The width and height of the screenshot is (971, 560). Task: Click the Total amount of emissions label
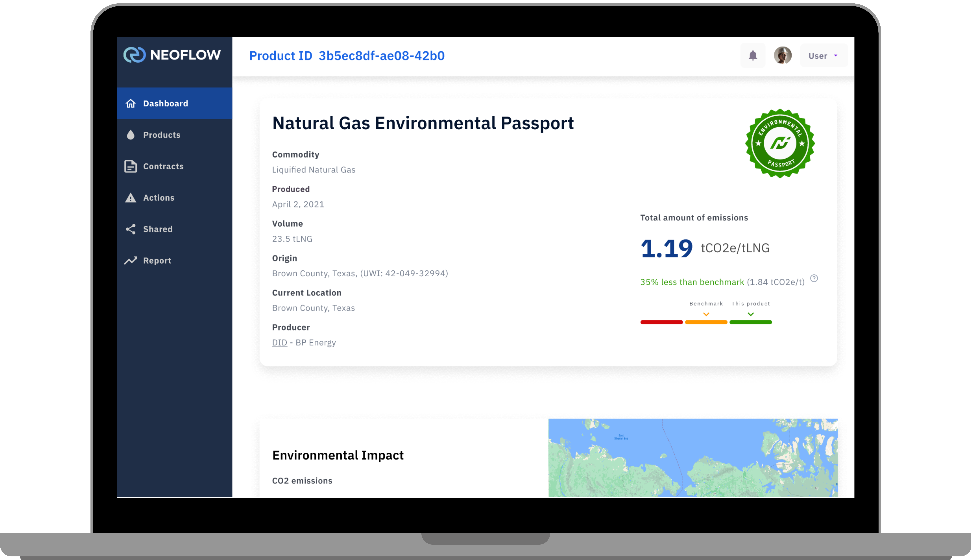point(694,218)
